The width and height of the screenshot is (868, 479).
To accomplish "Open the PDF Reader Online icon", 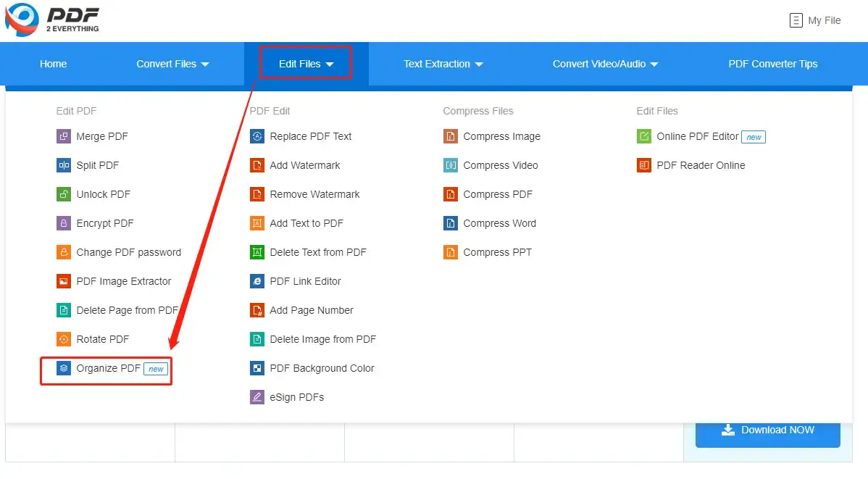I will pos(644,165).
